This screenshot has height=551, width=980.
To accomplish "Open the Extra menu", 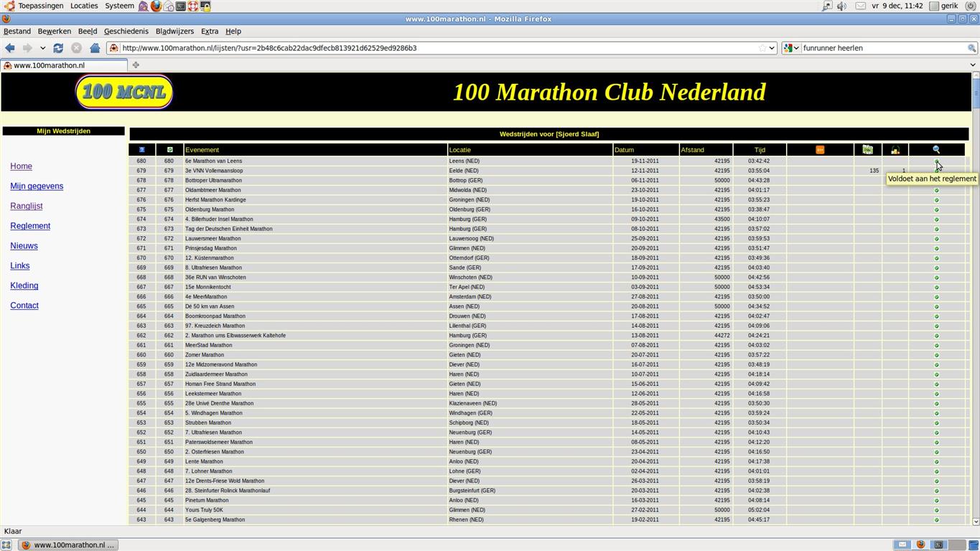I will click(x=210, y=32).
